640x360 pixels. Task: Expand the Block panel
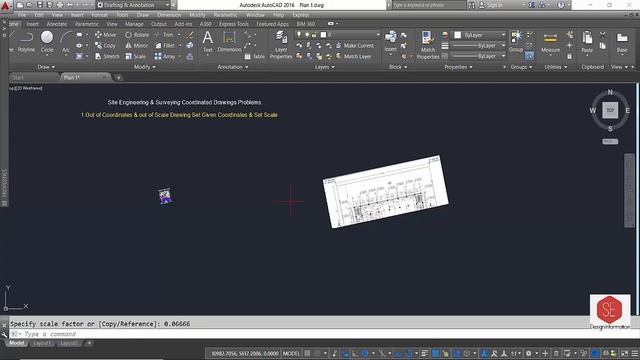398,67
